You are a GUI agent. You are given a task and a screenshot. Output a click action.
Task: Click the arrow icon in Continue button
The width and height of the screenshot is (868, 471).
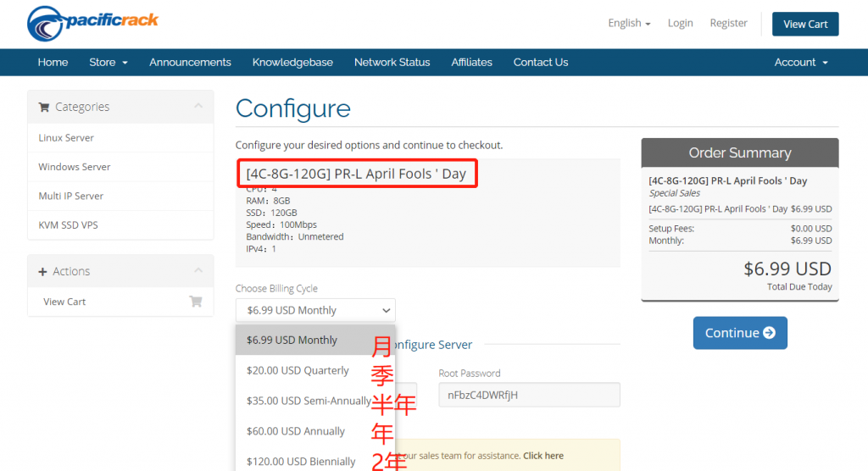pyautogui.click(x=769, y=333)
